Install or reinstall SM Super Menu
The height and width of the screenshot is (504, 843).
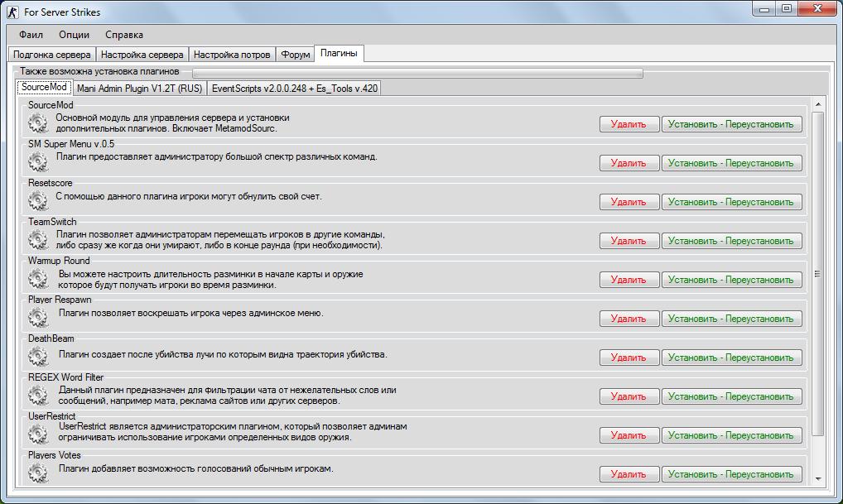pos(732,163)
